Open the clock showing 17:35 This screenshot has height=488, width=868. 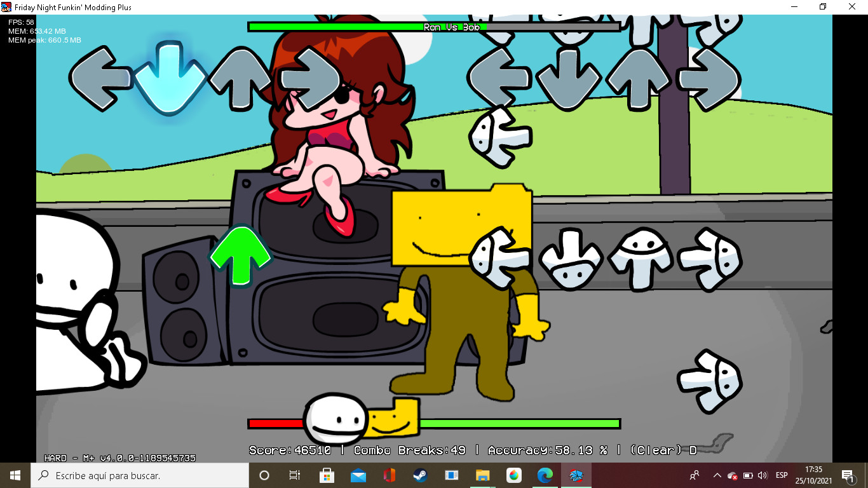[x=813, y=475]
